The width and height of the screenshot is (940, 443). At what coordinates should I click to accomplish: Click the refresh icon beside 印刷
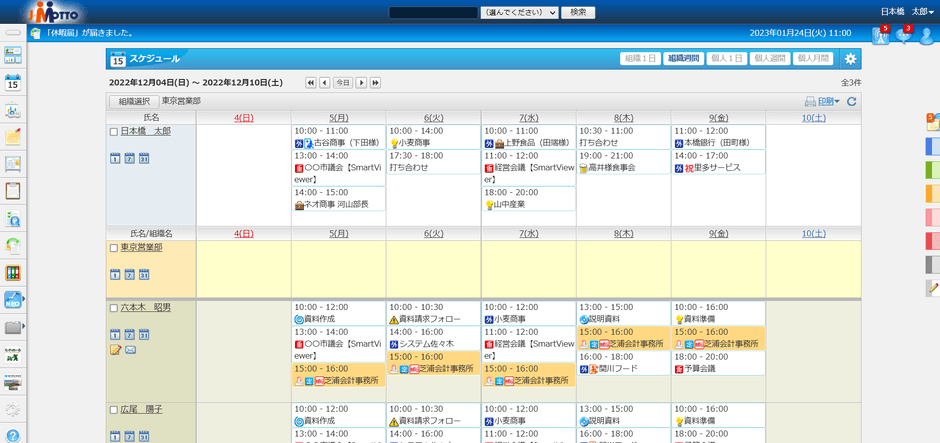point(851,101)
